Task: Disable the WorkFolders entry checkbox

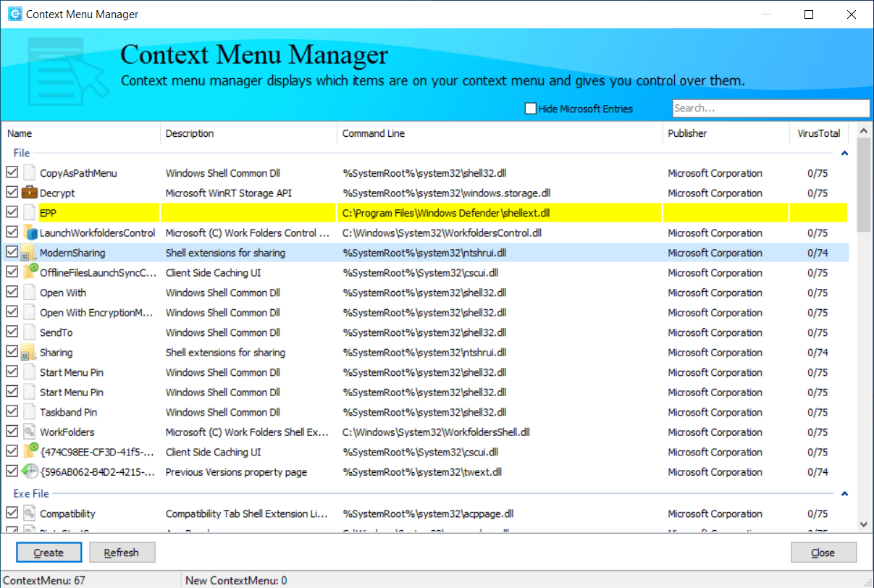Action: pos(12,432)
